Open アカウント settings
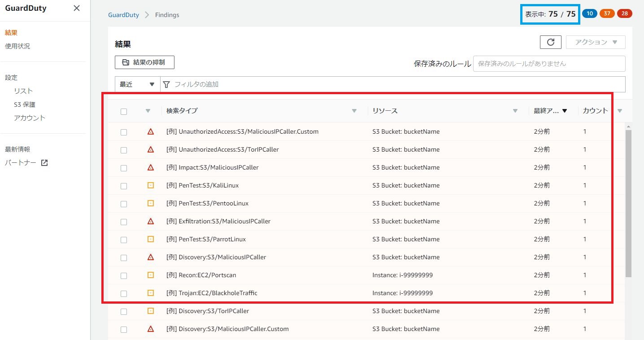644x340 pixels. (x=30, y=118)
